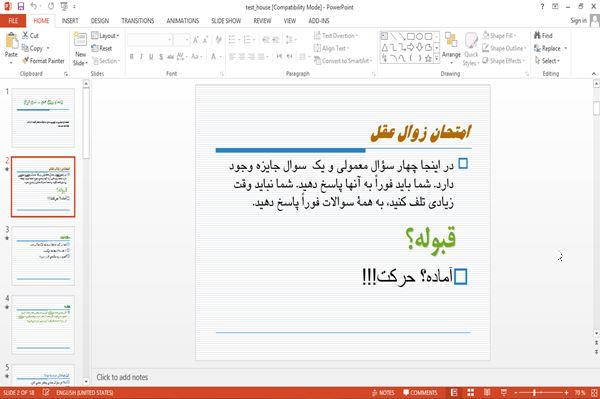Switch to the INSERT tab

pos(70,21)
